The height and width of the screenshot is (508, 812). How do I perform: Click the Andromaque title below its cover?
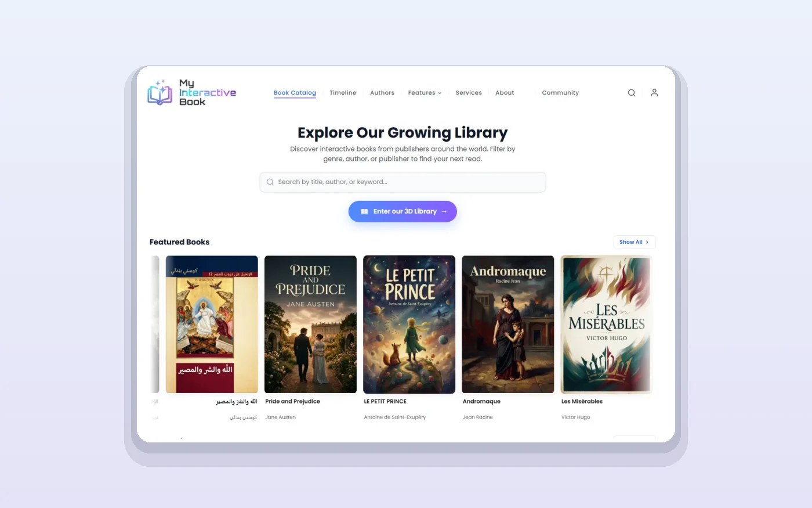pos(481,401)
